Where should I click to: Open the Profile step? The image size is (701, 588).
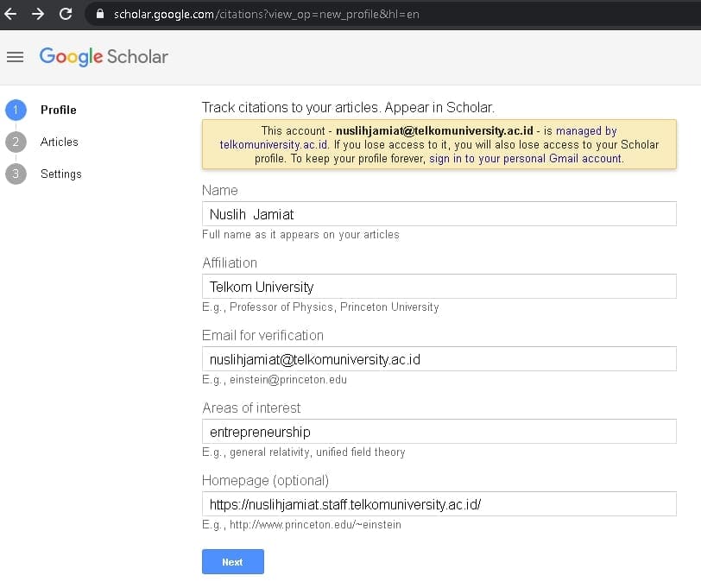click(x=58, y=110)
